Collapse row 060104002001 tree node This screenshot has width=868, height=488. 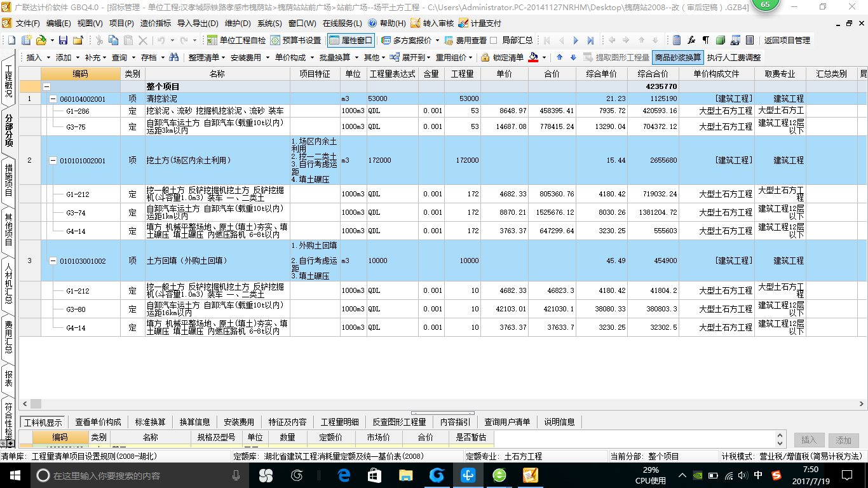tap(53, 99)
